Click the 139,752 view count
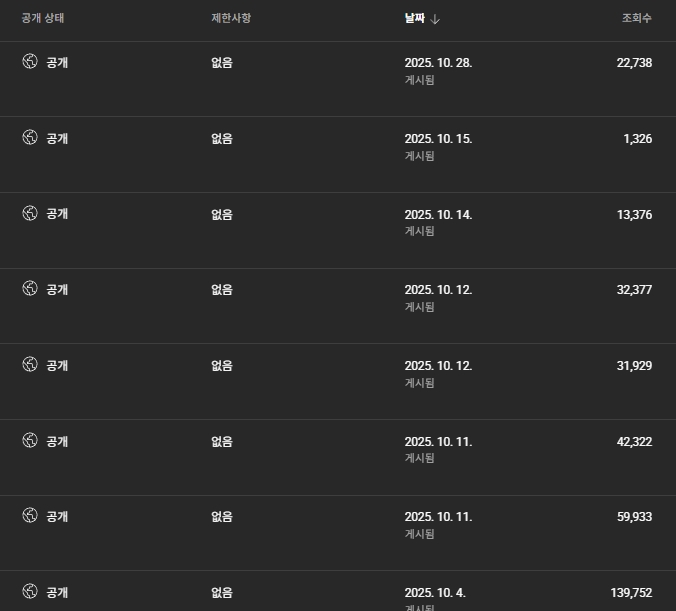This screenshot has width=676, height=611. pos(631,592)
